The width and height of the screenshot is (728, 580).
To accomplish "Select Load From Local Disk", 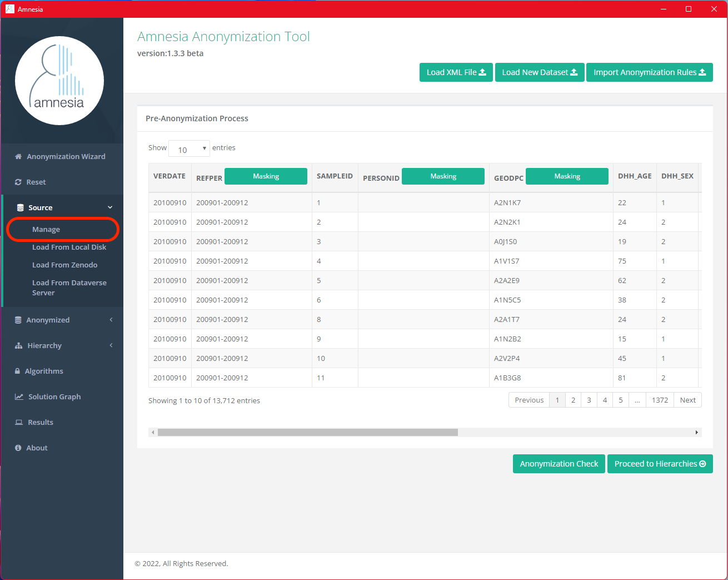I will click(69, 247).
